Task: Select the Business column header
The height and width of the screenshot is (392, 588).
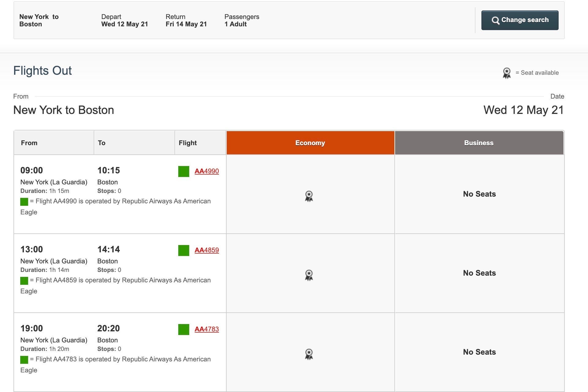Action: pos(479,143)
